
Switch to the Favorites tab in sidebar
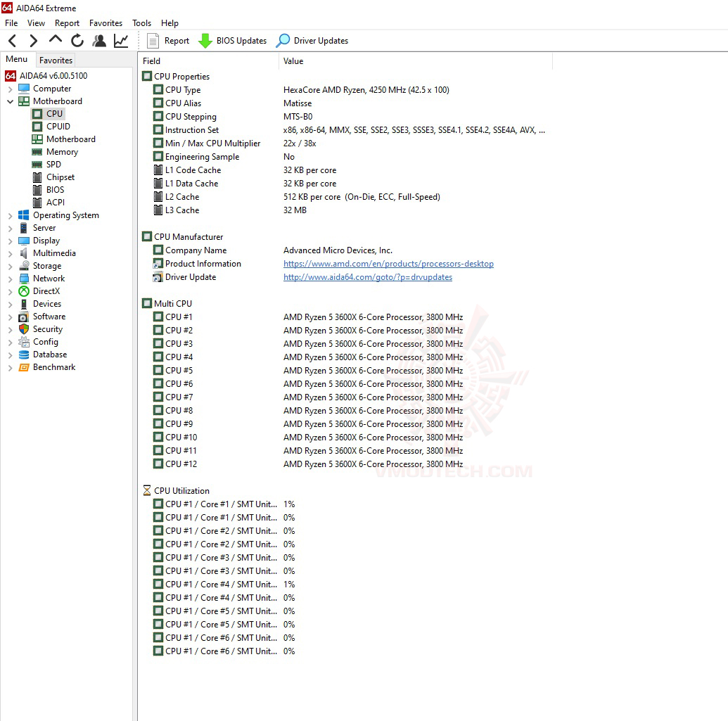point(56,60)
